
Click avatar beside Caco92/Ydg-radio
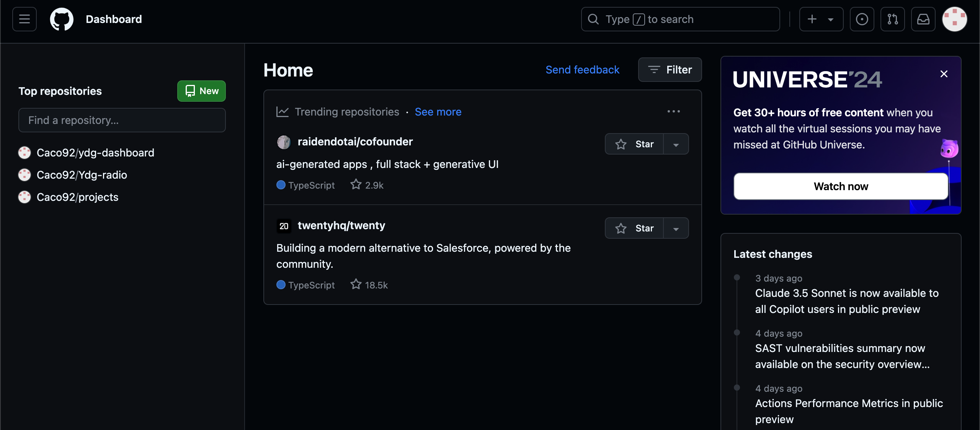24,175
